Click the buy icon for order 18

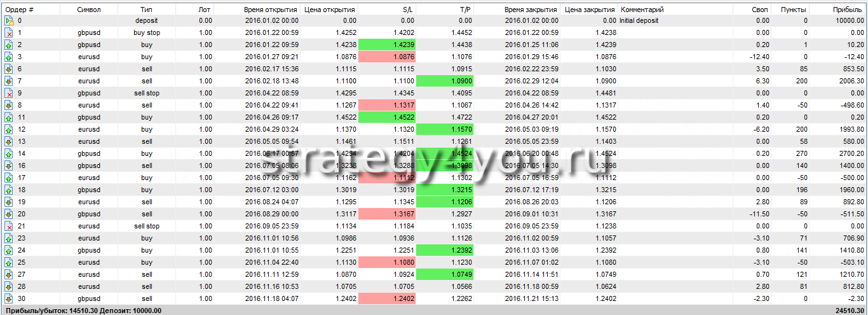[x=9, y=190]
